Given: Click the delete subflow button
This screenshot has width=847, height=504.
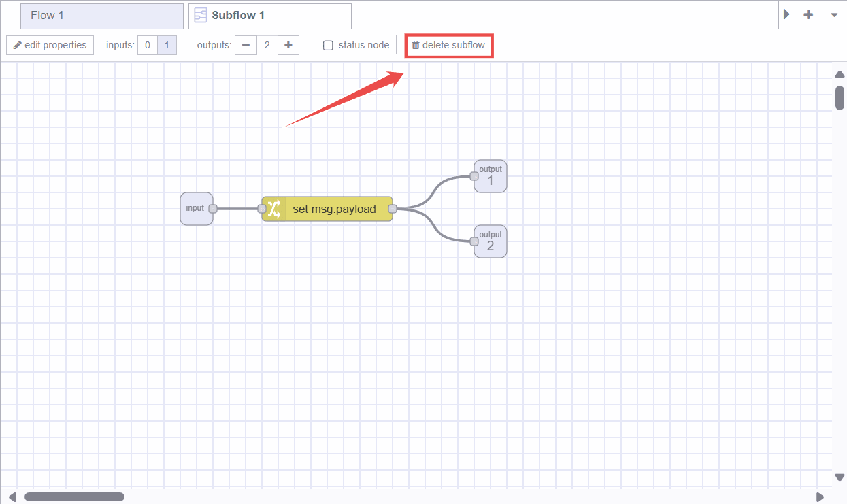Looking at the screenshot, I should pos(448,45).
